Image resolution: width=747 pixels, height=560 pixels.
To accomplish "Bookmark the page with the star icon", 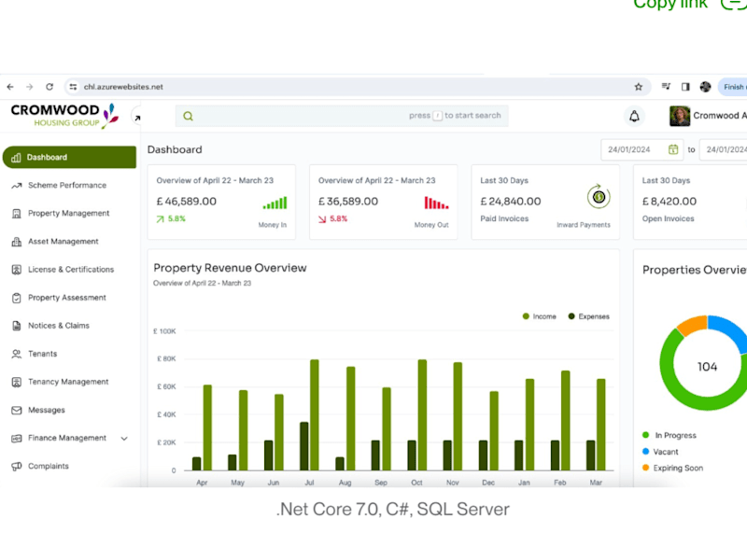I will coord(639,87).
